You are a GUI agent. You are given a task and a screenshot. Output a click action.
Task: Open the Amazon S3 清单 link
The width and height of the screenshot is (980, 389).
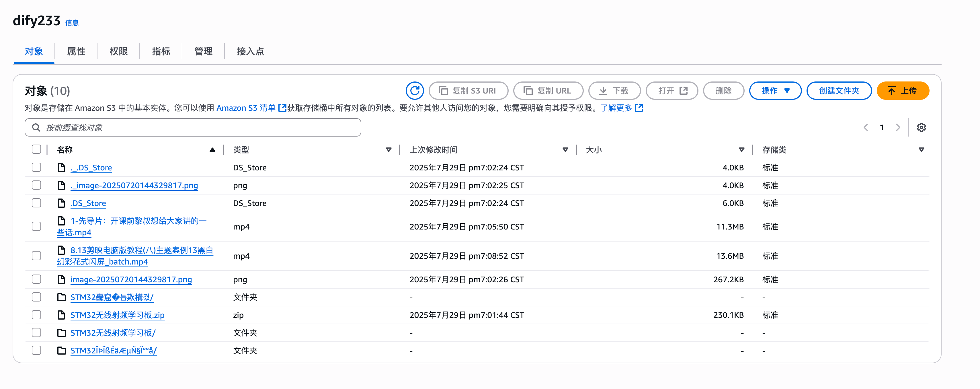246,108
